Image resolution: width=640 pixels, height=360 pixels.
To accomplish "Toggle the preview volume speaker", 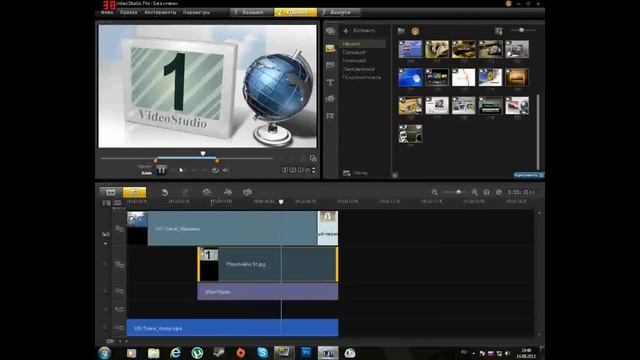I will tap(226, 170).
